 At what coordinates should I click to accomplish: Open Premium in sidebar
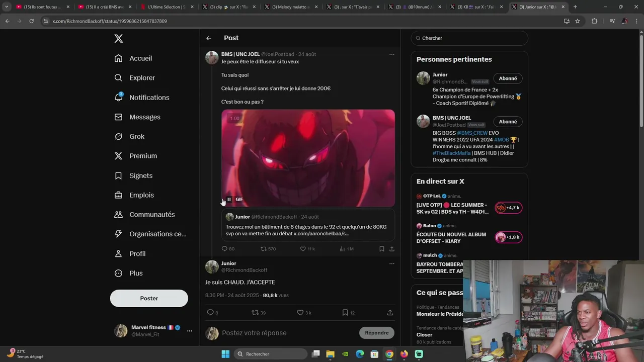(136, 156)
